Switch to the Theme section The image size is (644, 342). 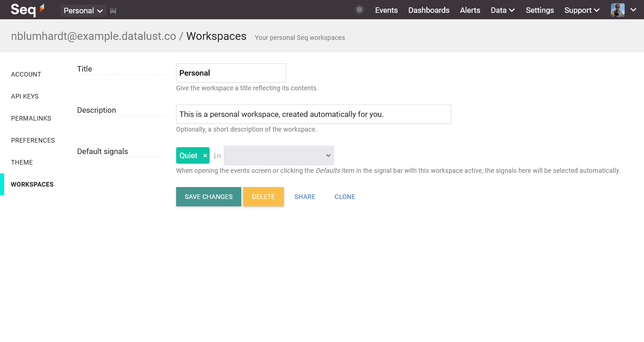22,162
